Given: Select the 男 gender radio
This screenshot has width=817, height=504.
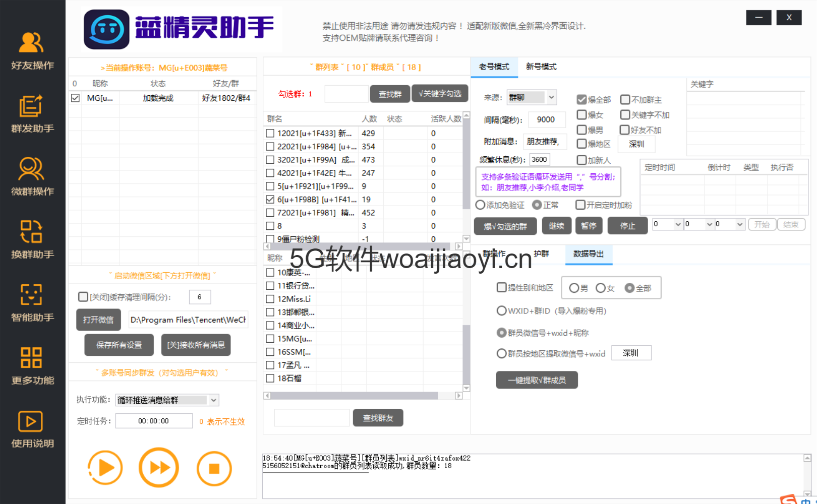Looking at the screenshot, I should click(x=574, y=288).
